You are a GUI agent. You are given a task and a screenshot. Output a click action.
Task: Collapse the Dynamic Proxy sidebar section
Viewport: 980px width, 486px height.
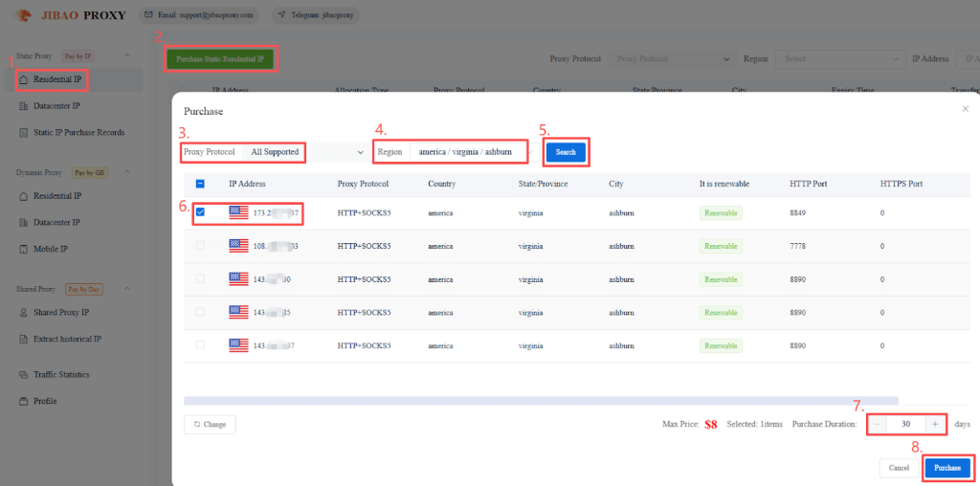point(127,173)
